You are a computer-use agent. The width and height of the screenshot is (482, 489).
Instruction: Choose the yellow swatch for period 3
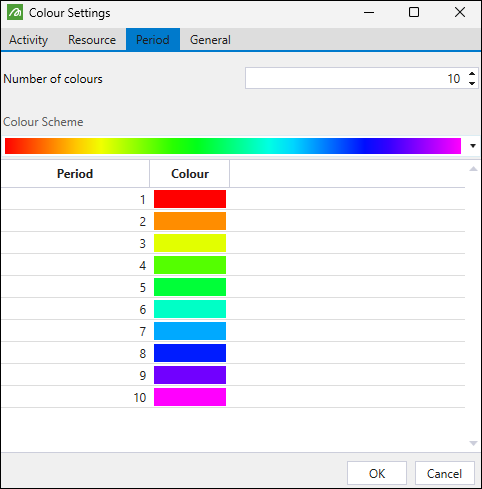(190, 243)
